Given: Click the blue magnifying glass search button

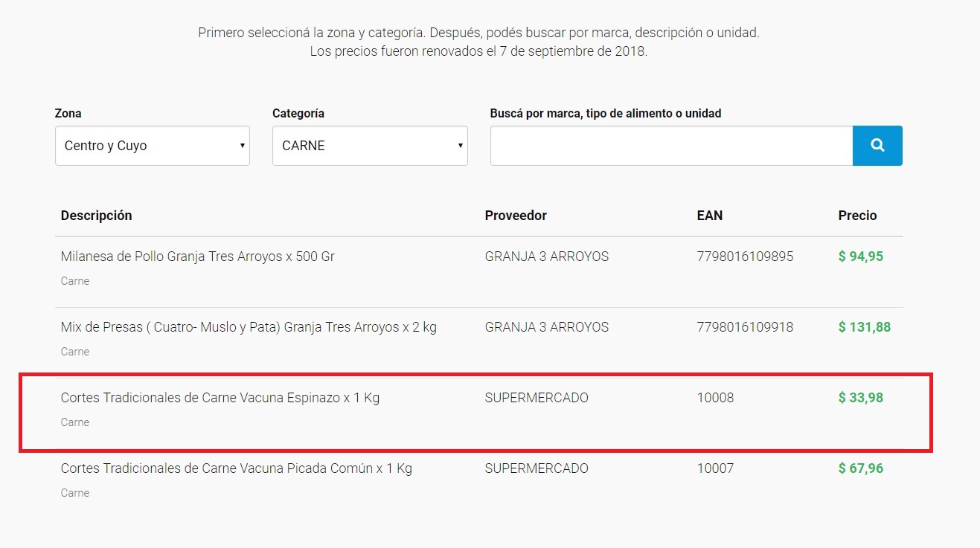Looking at the screenshot, I should 877,146.
